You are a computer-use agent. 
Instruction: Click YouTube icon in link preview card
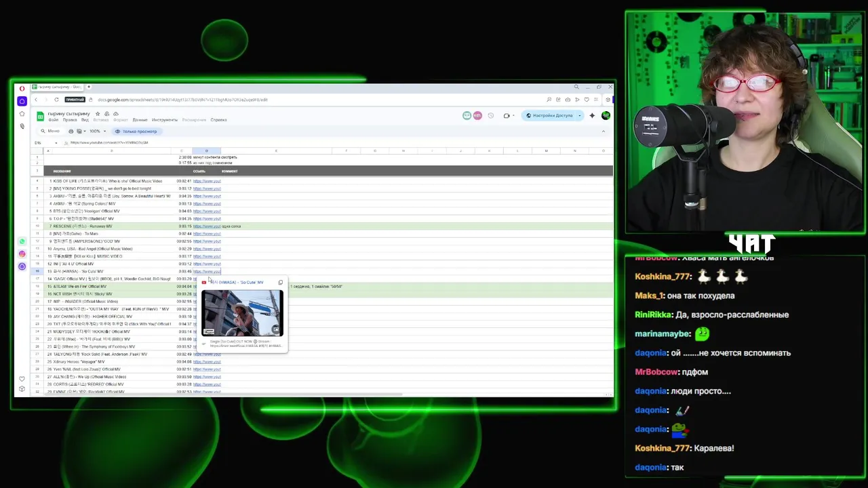click(x=203, y=282)
